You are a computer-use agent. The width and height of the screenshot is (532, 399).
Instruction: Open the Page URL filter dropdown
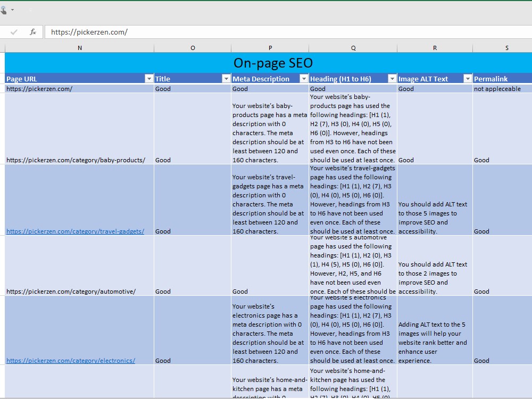148,79
